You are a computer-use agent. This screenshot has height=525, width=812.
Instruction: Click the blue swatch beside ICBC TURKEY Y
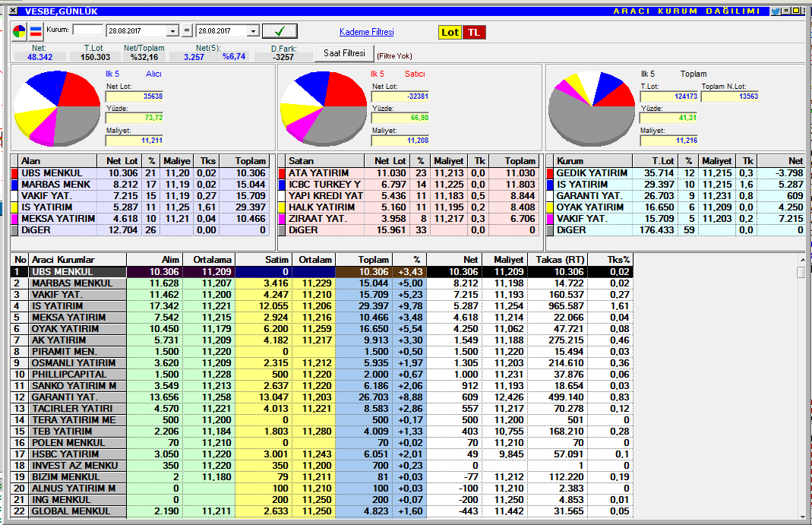point(283,185)
